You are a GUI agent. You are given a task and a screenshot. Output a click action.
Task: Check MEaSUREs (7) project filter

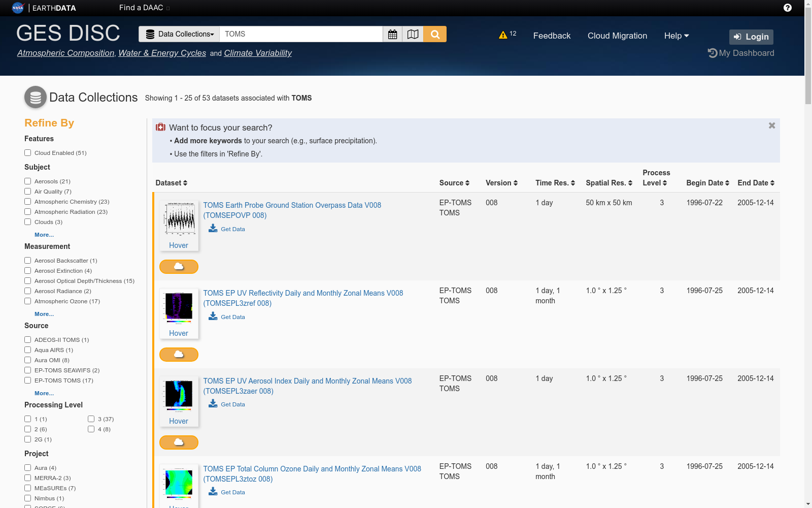28,488
